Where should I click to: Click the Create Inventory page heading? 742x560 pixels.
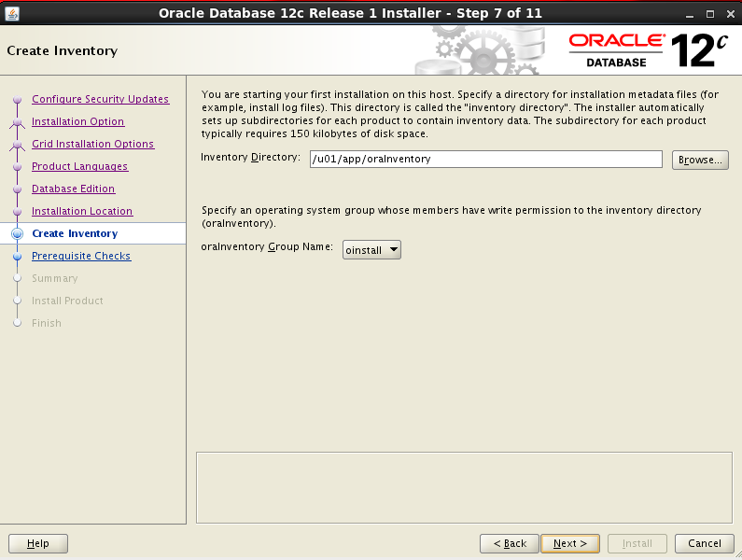tap(62, 50)
